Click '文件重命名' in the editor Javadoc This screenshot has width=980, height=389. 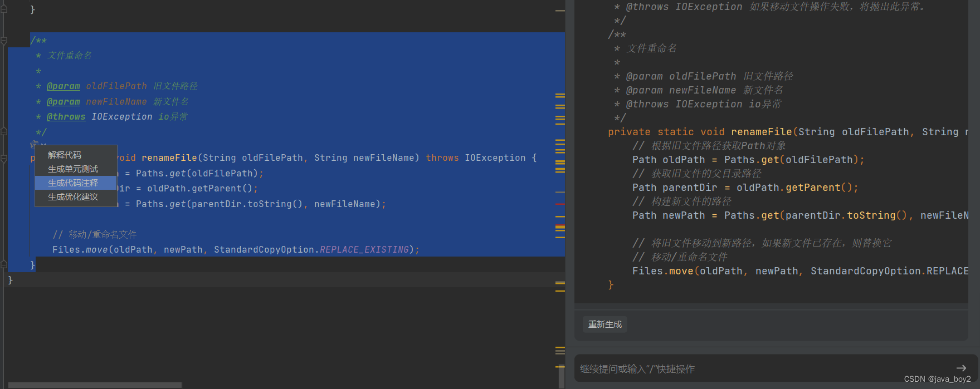[x=70, y=56]
